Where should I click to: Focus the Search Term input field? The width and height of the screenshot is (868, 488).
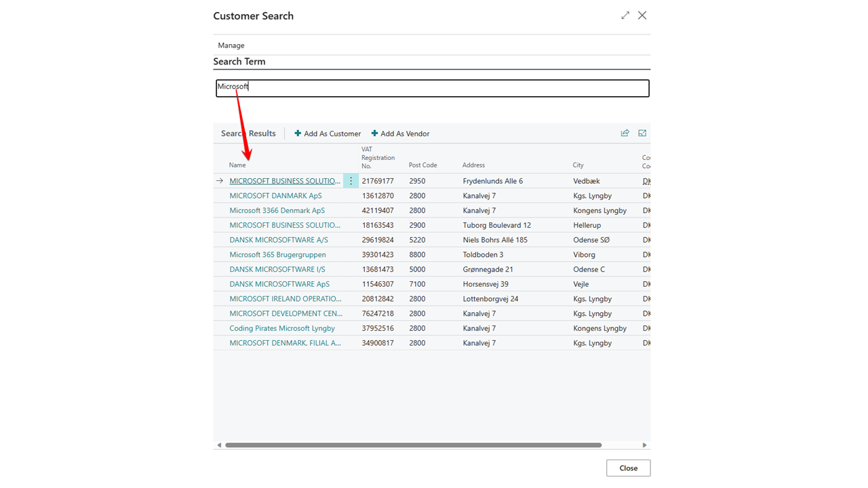pos(433,88)
